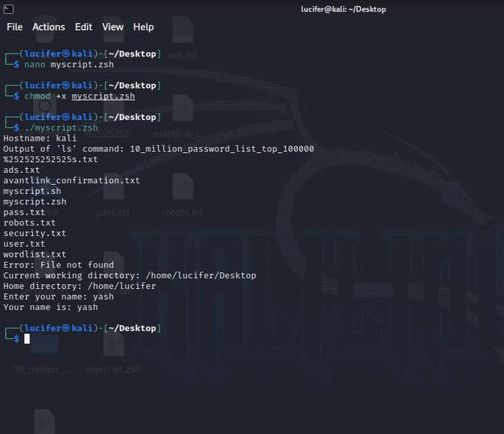The width and height of the screenshot is (504, 434).
Task: Open the Actions menu
Action: tap(49, 27)
